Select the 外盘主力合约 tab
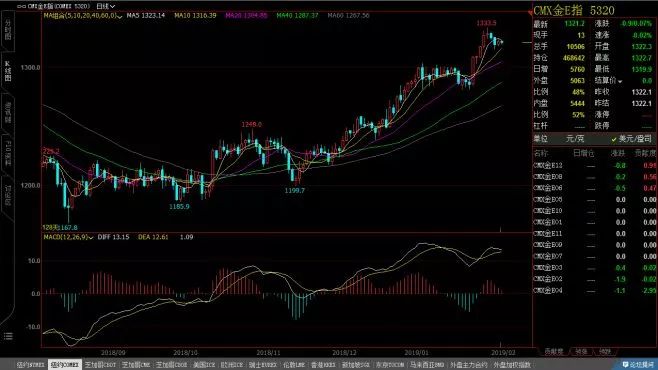Screen dimensions: 658x370 (x=469, y=365)
